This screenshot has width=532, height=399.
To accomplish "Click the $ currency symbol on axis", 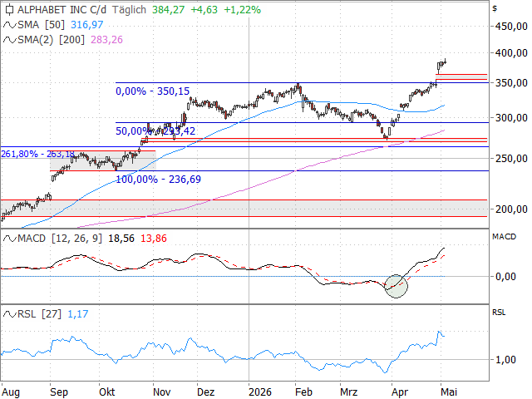I will coord(495,8).
